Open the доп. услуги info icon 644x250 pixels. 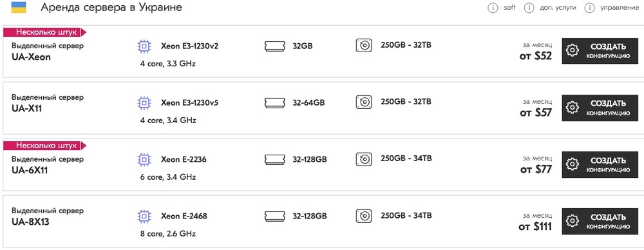tap(529, 8)
